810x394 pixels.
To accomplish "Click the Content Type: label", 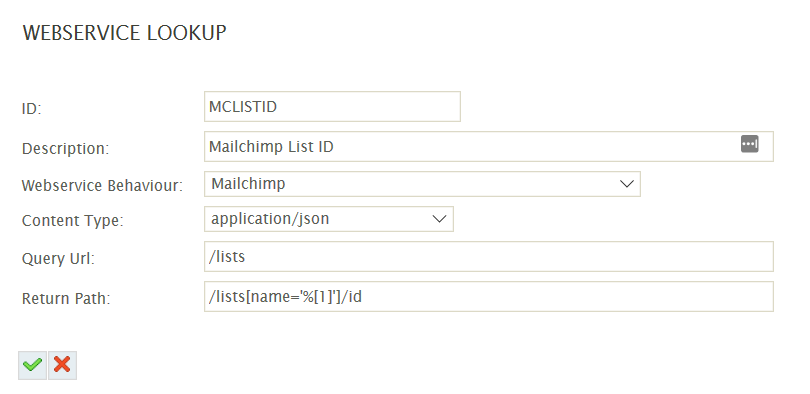I will 73,221.
